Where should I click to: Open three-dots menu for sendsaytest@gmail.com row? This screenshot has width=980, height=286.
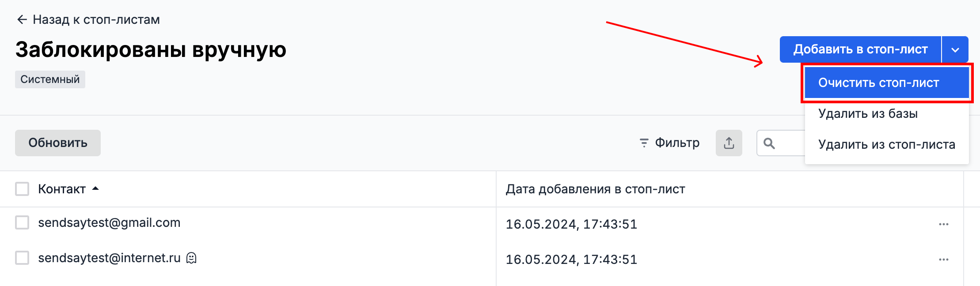coord(944,224)
